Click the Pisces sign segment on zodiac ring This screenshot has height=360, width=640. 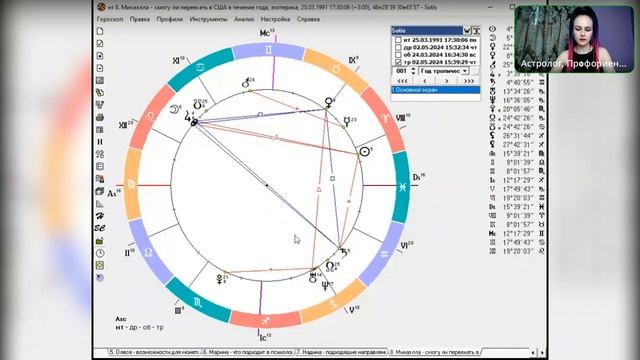(402, 187)
